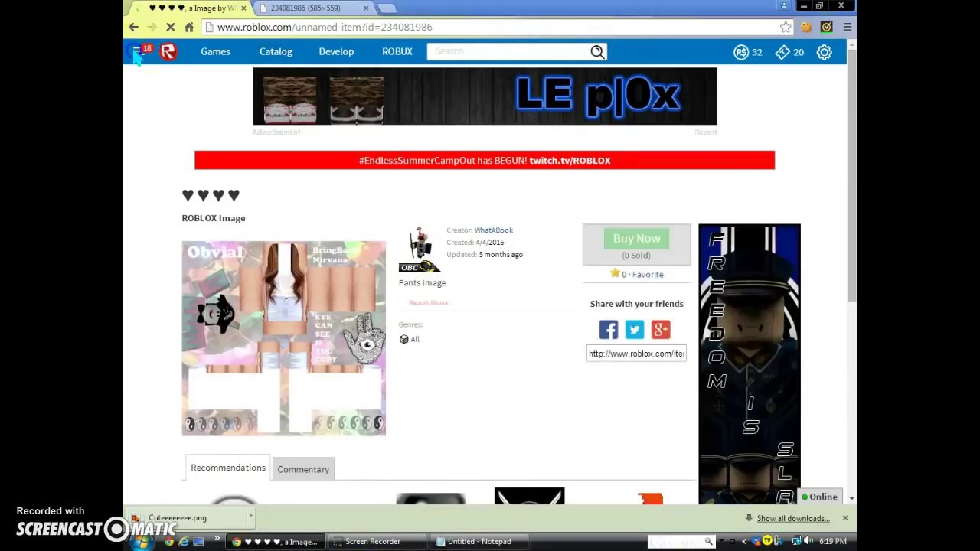Click the '0 · Favorite' text
Screen dimensions: 980x551
642,274
